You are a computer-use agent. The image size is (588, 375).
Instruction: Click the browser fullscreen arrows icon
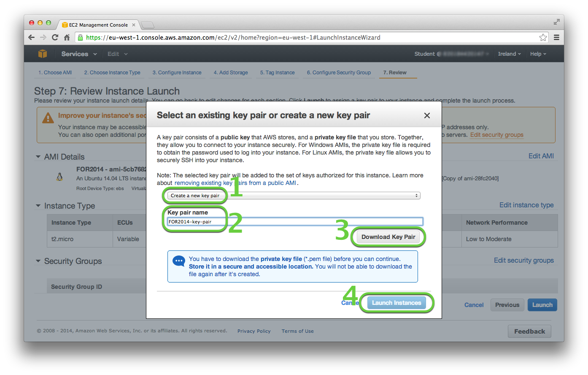pyautogui.click(x=556, y=22)
